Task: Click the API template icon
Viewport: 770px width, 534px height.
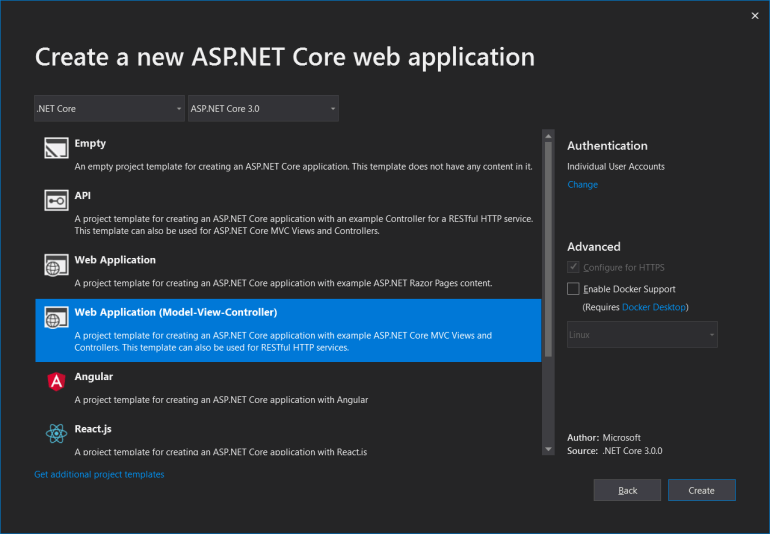Action: pyautogui.click(x=56, y=200)
